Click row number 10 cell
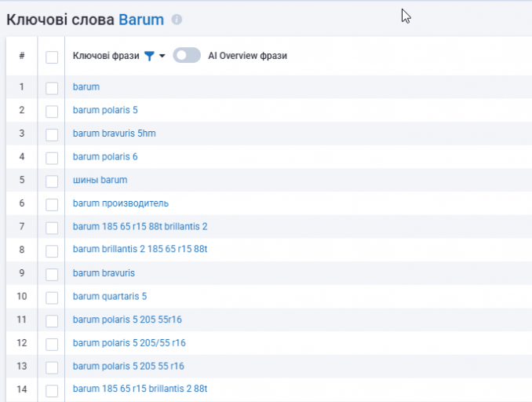 [22, 297]
